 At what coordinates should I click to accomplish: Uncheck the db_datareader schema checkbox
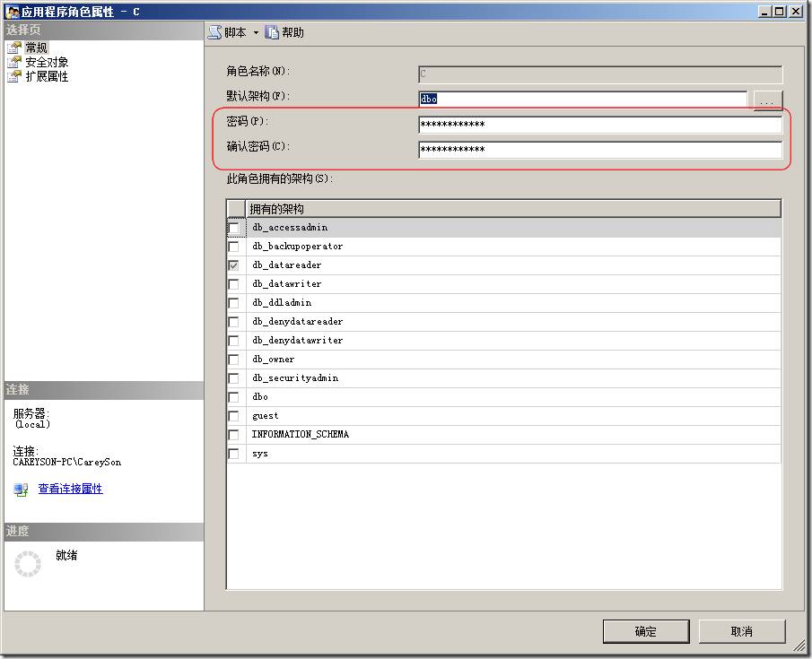pos(233,265)
